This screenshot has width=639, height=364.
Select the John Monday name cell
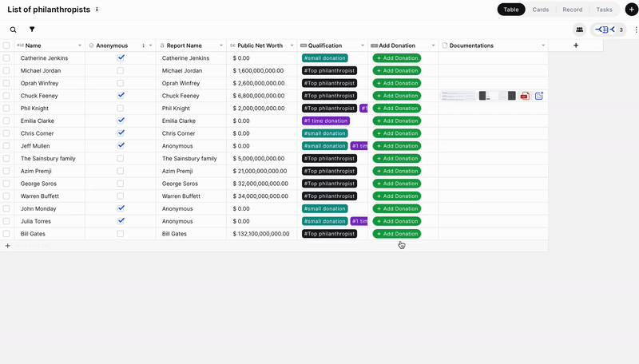point(50,209)
